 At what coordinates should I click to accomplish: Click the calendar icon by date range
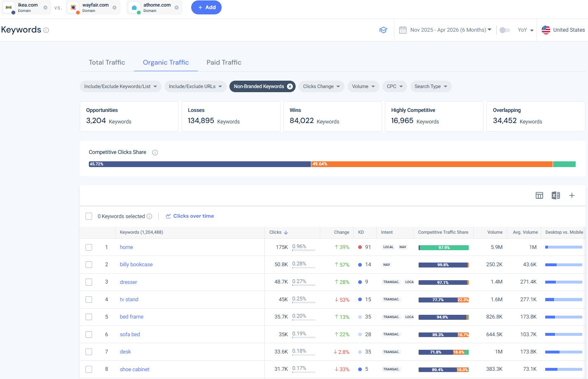pyautogui.click(x=403, y=30)
